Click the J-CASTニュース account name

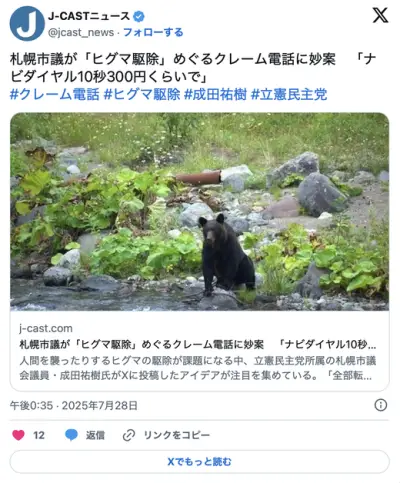pos(89,16)
